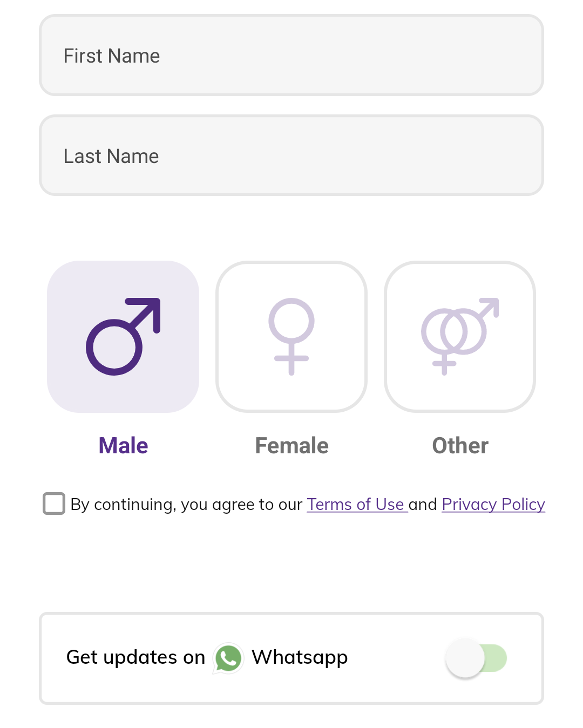Click the "Male" text label
The image size is (583, 728).
pos(123,446)
